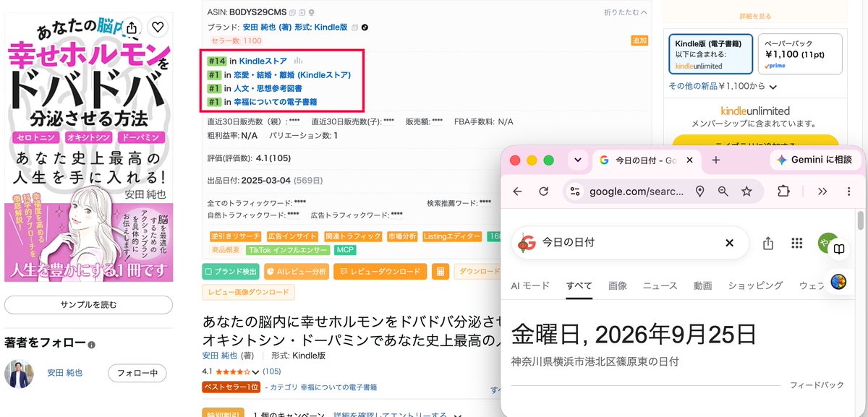Open the floating book reader icon

pos(839,249)
